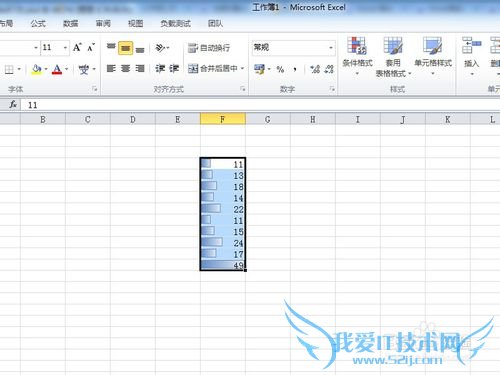Open the fill color dropdown arrow
The width and height of the screenshot is (500, 375).
(46, 69)
